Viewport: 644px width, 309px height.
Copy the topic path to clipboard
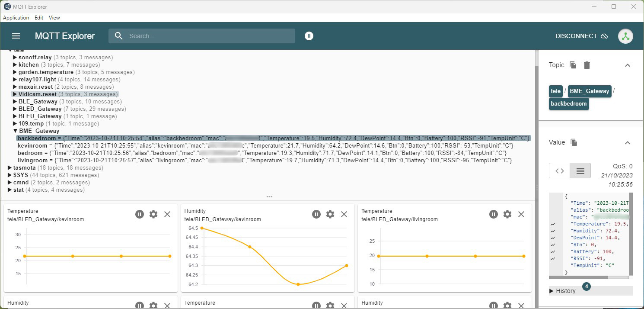pos(573,65)
